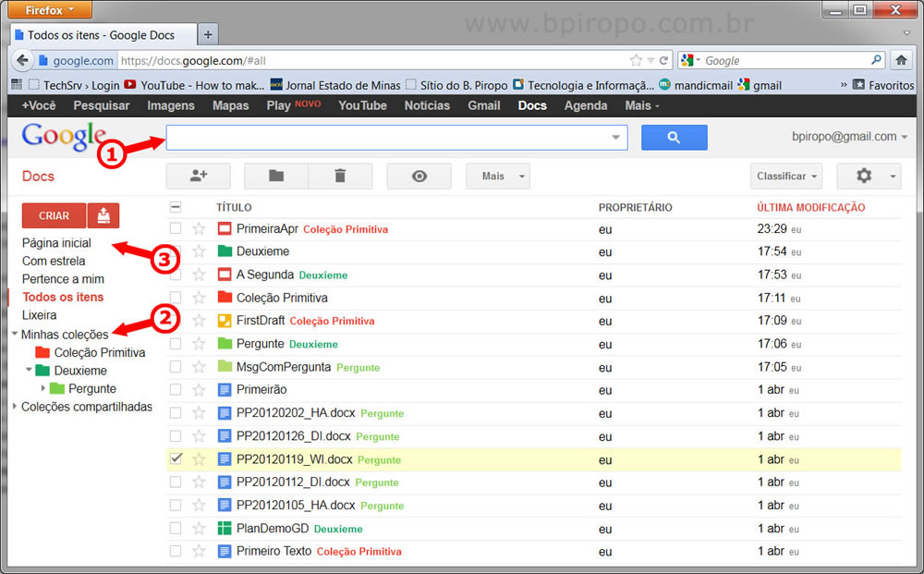Open Com estrela in sidebar
Screen dimensions: 924x574
(54, 261)
